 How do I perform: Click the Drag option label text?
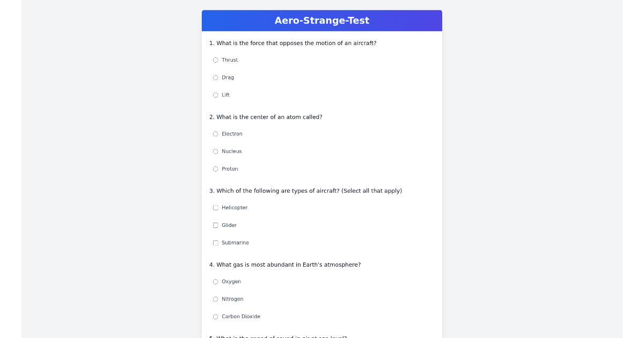228,77
